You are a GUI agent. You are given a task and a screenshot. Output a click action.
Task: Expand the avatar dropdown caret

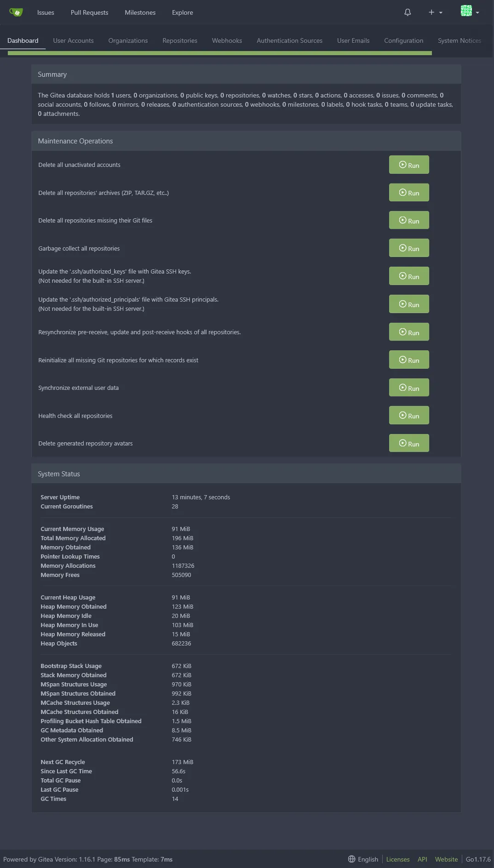477,12
